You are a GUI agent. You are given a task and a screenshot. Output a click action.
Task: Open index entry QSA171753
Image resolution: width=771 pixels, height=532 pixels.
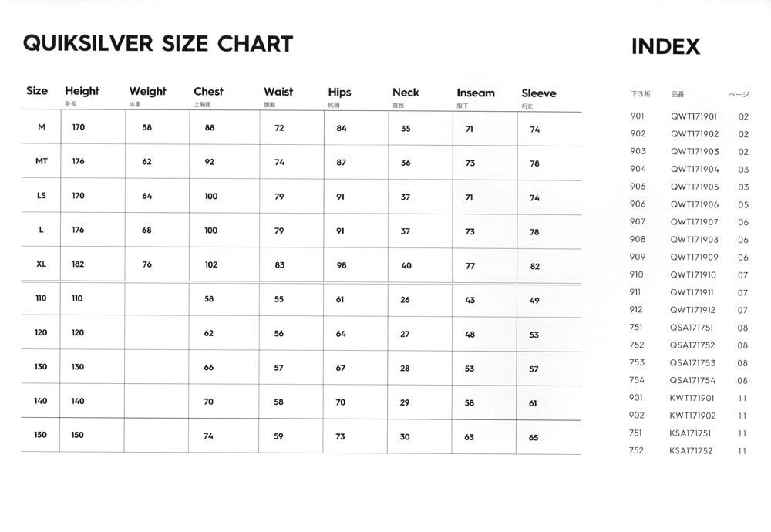(x=692, y=362)
